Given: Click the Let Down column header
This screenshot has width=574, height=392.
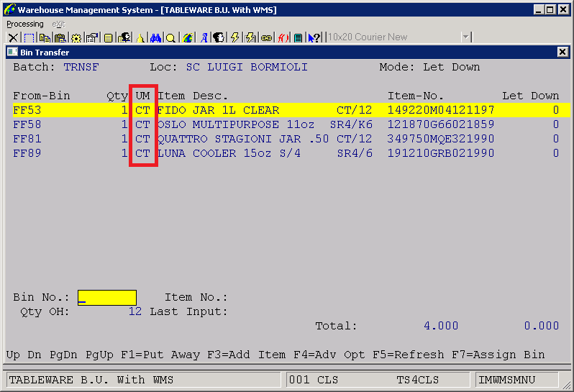Looking at the screenshot, I should (x=530, y=96).
